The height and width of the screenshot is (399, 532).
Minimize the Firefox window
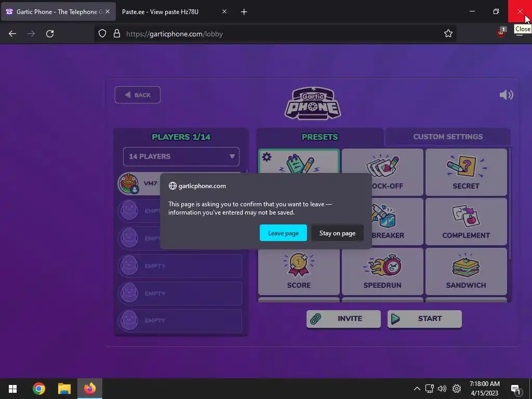pos(472,11)
